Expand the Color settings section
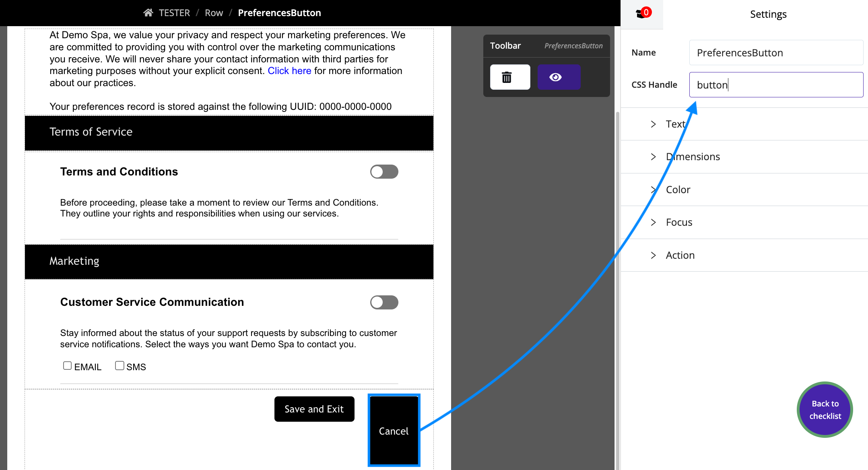868x470 pixels. click(x=744, y=190)
